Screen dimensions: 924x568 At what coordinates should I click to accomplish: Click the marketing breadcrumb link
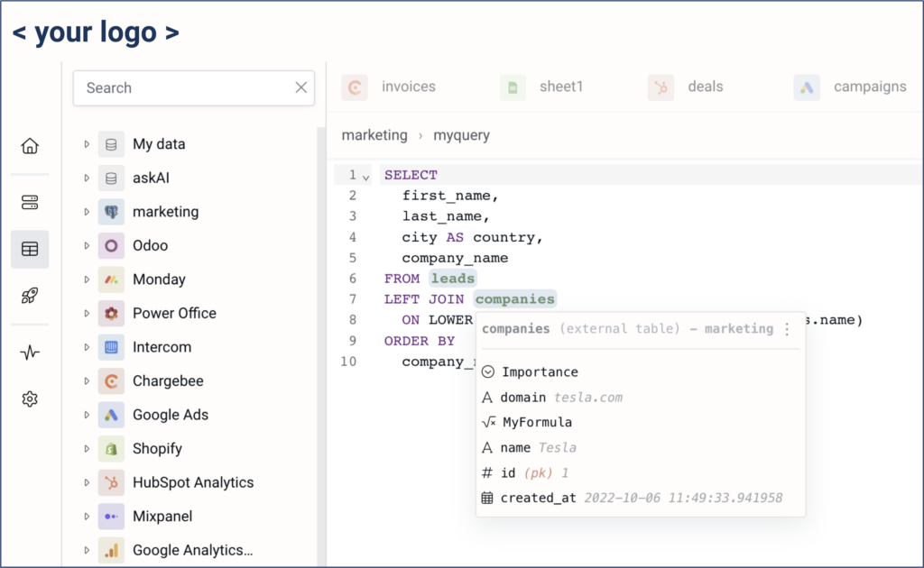coord(374,134)
